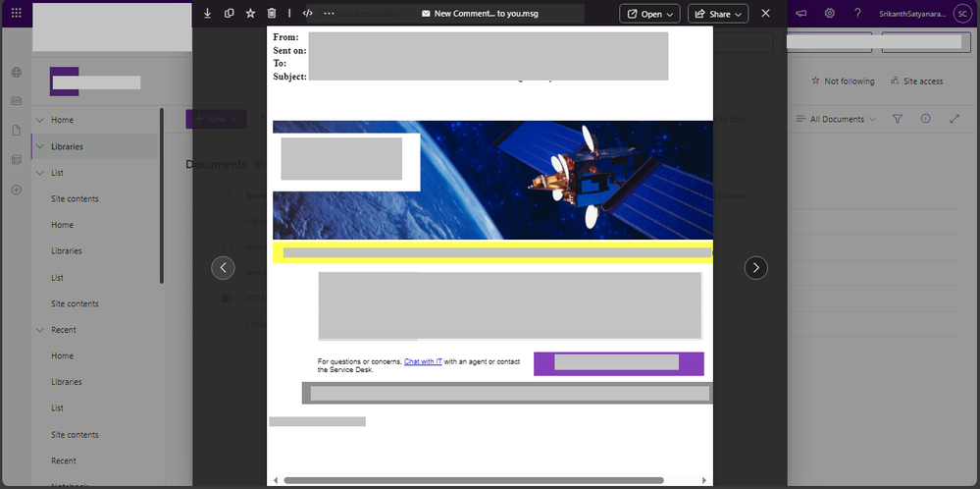Download the previewed .msg file
Screen dimensions: 980x489
(208, 13)
